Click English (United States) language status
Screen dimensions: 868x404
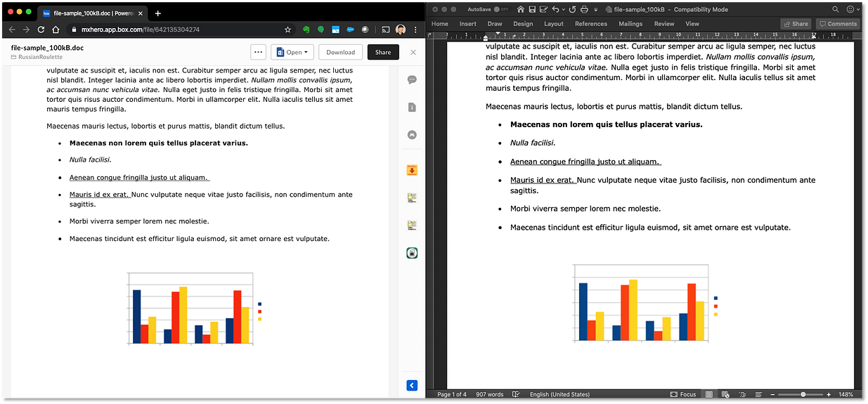point(559,395)
